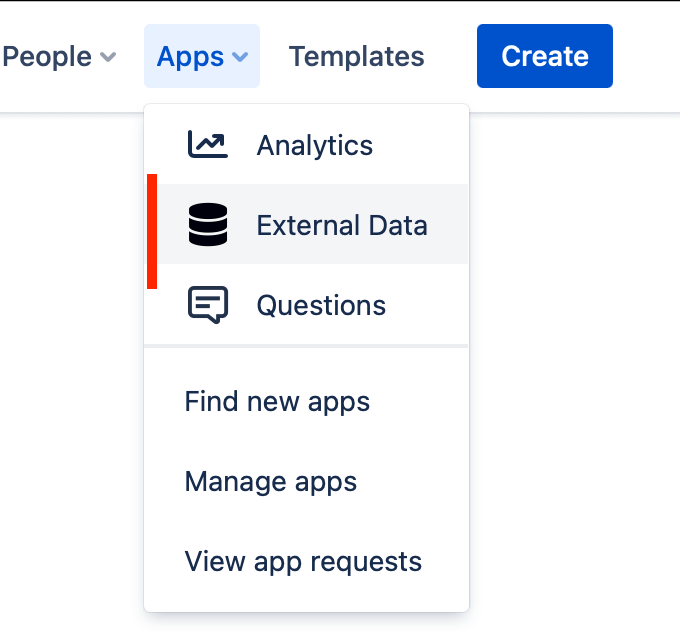Open the People navigation menu label

pyautogui.click(x=47, y=57)
